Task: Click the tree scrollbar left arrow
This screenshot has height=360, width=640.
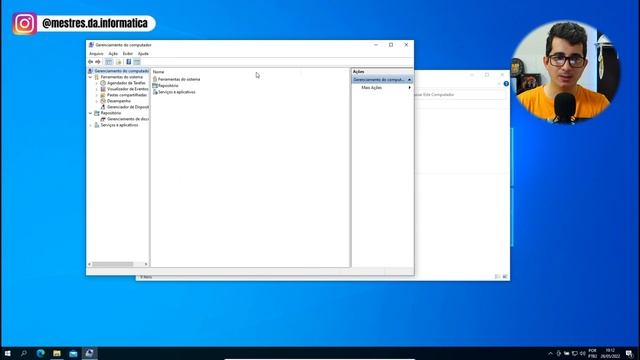Action: pyautogui.click(x=89, y=264)
